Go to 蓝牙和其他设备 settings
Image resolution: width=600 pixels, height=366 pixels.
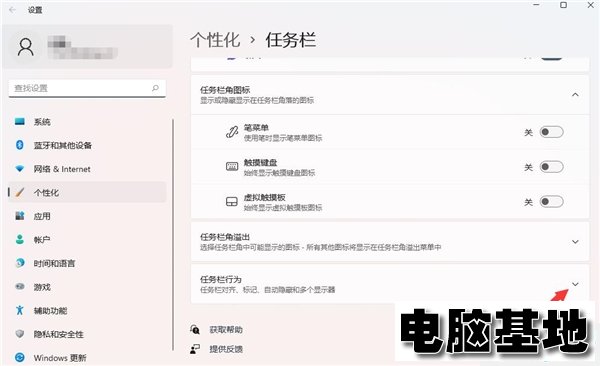point(87,145)
